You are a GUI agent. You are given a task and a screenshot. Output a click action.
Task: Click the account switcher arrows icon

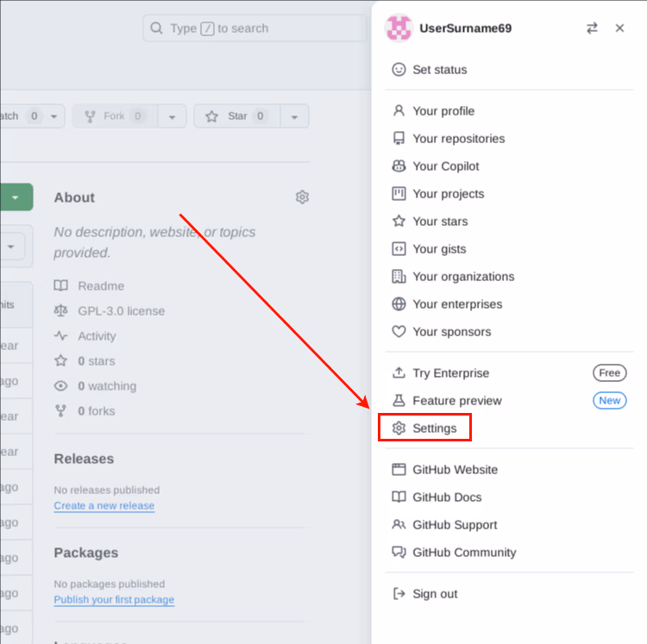coord(592,28)
